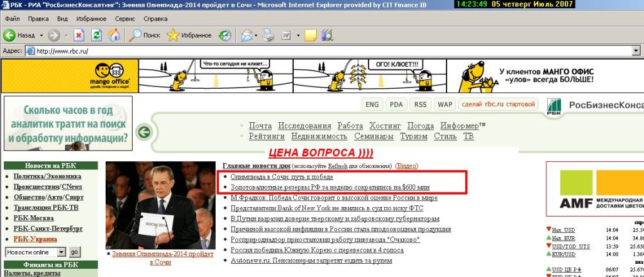
Task: Expand the 'Новости online' combo box
Action: click(61, 252)
